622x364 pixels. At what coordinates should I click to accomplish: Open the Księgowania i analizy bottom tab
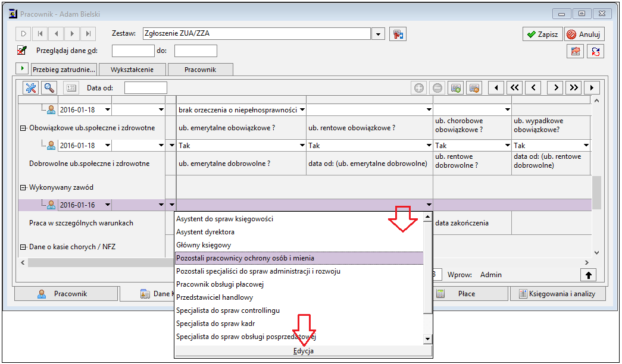pos(558,294)
